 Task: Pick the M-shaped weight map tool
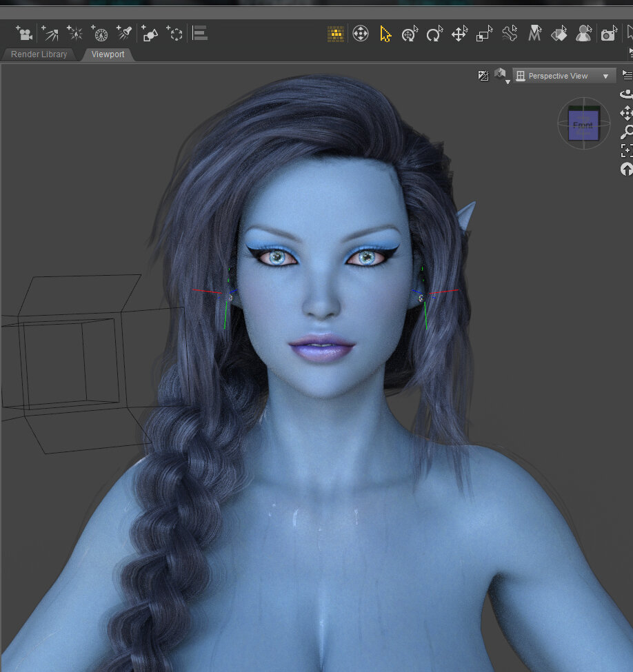click(535, 34)
